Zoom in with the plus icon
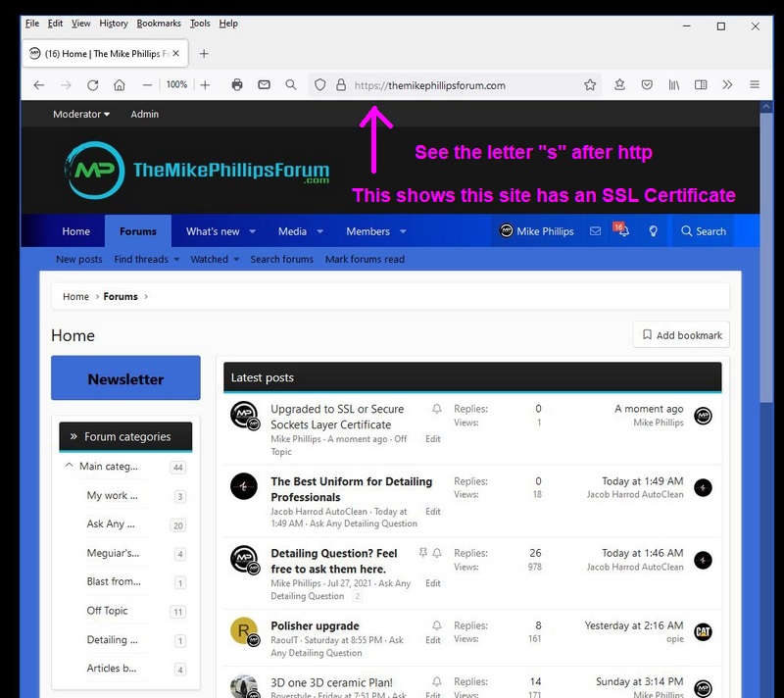The height and width of the screenshot is (698, 784). click(x=205, y=85)
